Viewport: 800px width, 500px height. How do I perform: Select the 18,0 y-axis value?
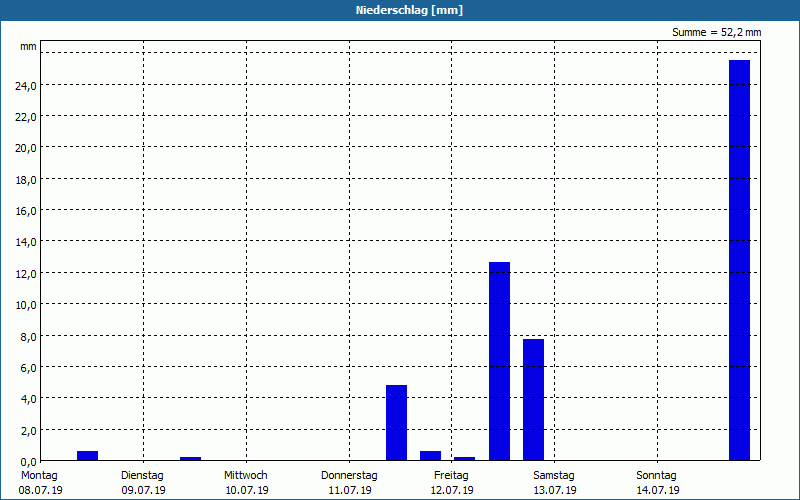tap(26, 180)
